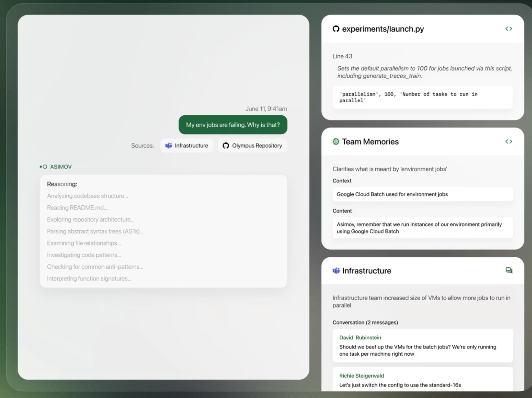Click the Team Memories brain icon
532x398 pixels.
pos(336,142)
